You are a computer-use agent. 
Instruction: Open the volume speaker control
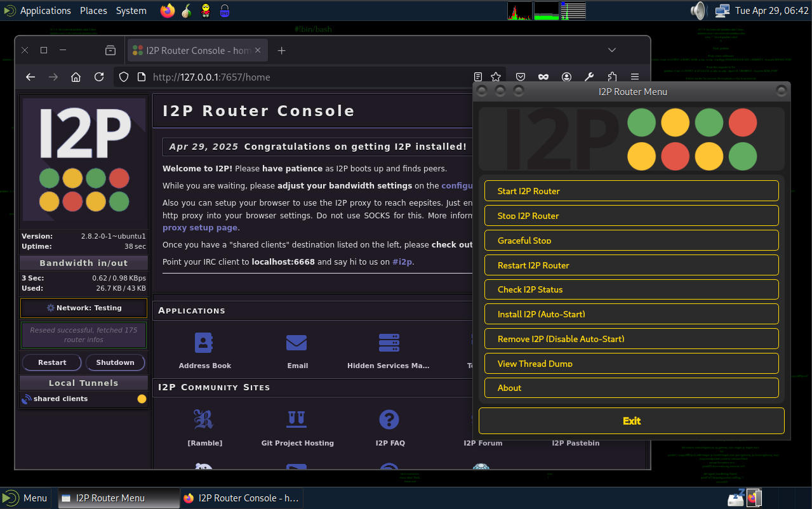698,11
